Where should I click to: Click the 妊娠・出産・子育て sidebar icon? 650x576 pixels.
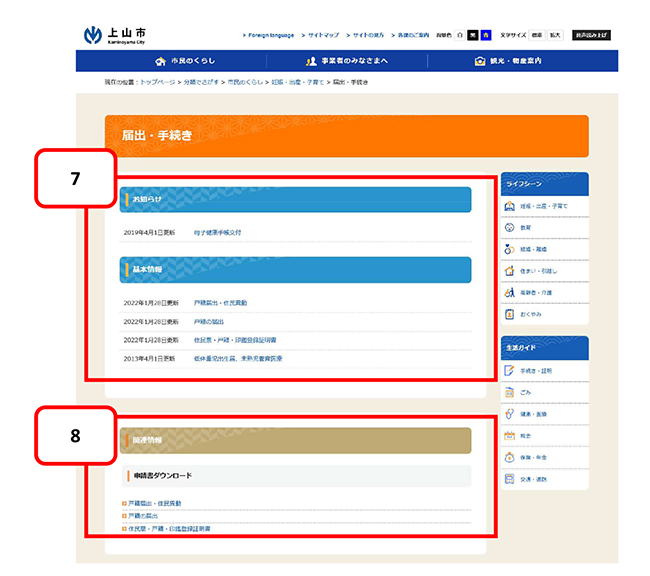[510, 206]
